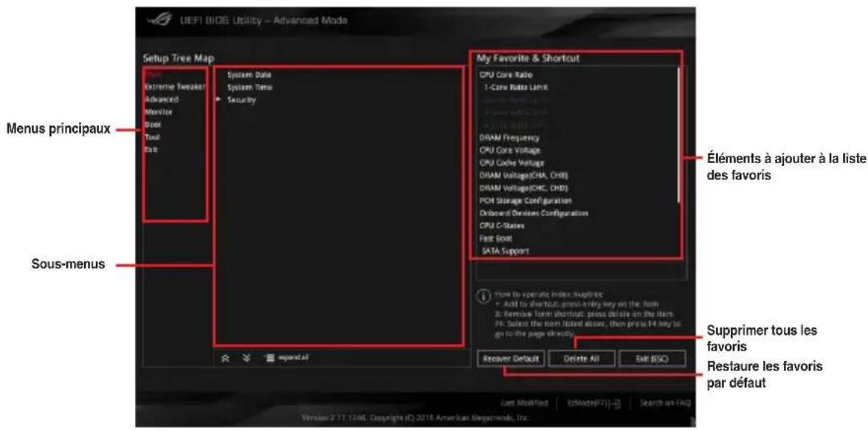Click the Recover Default button
The image size is (868, 431).
coord(511,359)
